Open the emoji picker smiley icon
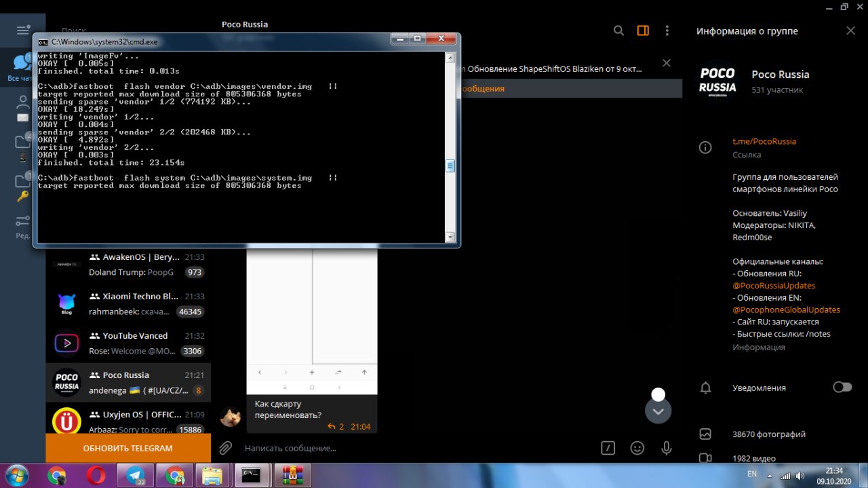Image resolution: width=868 pixels, height=488 pixels. click(x=637, y=448)
